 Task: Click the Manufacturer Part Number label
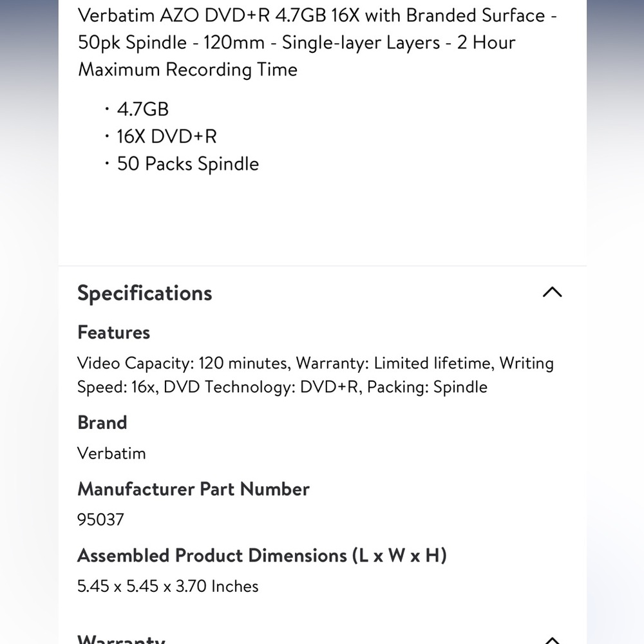point(193,489)
